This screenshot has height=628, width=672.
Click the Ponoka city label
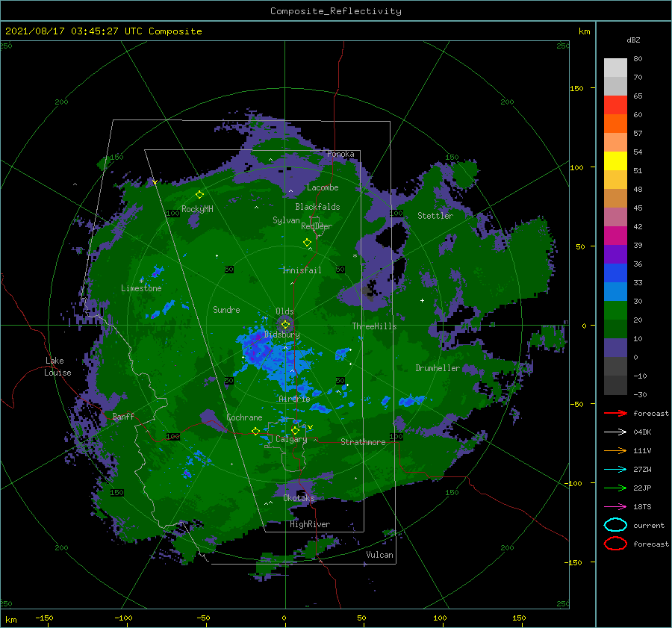click(x=340, y=154)
